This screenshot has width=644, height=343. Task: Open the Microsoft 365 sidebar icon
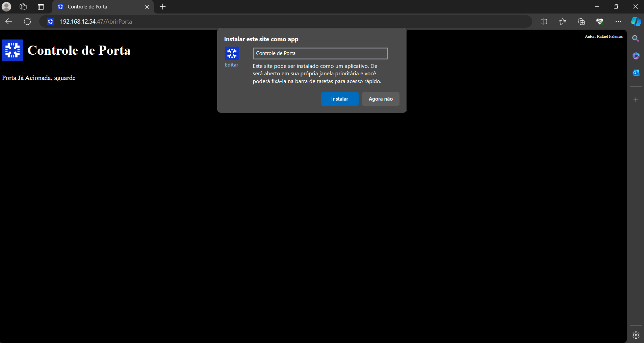[x=636, y=56]
